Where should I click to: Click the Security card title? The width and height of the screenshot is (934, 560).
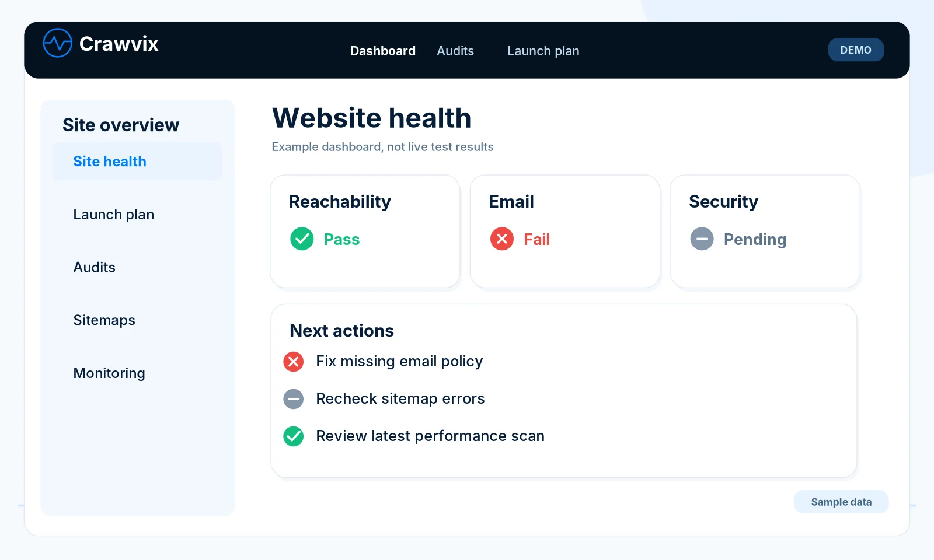point(723,202)
